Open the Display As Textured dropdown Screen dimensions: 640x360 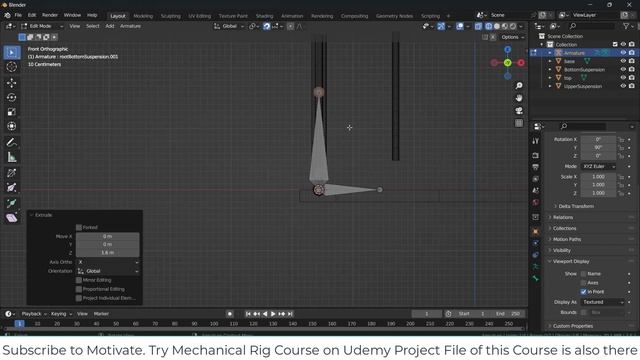[x=603, y=302]
